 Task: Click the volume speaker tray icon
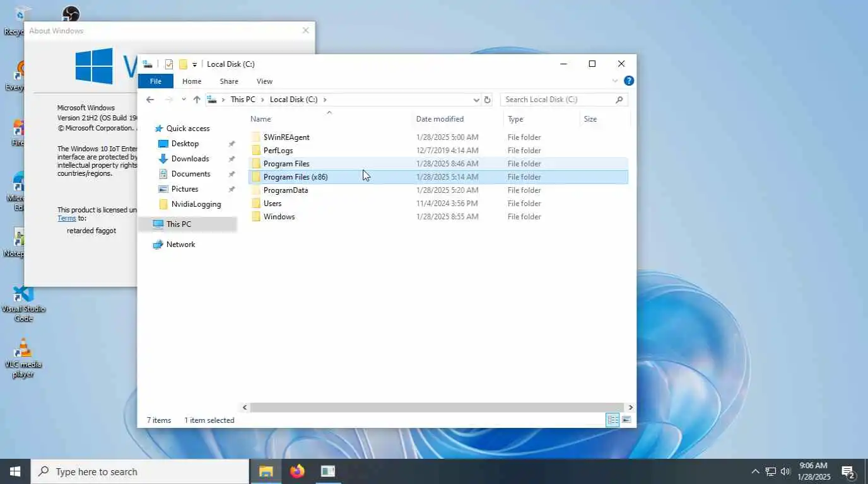click(785, 471)
